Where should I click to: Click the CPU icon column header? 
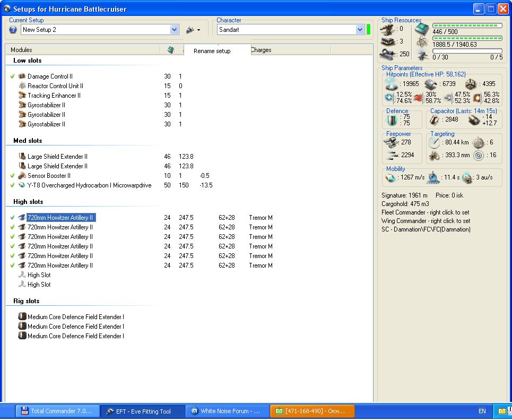pyautogui.click(x=171, y=50)
